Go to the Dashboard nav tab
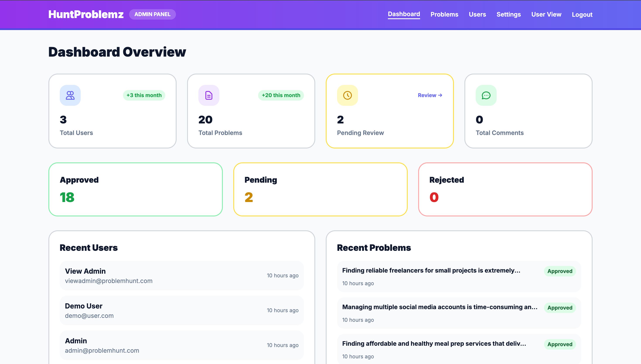The image size is (641, 364). click(404, 14)
